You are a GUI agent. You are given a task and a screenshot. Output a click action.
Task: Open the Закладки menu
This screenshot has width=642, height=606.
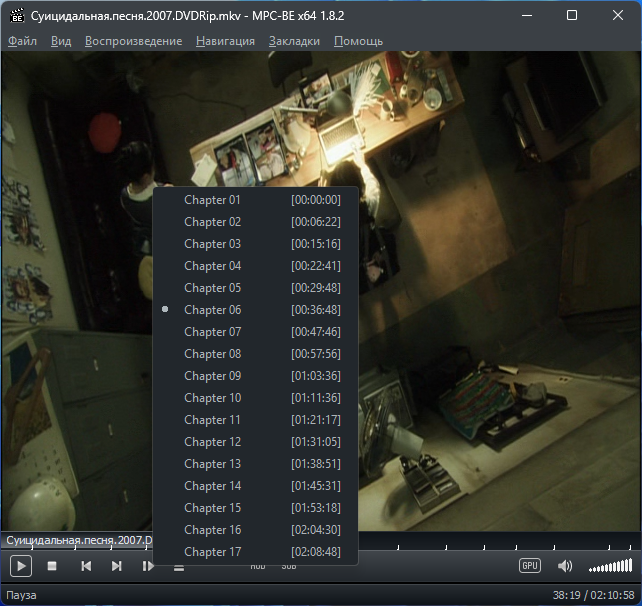coord(294,41)
